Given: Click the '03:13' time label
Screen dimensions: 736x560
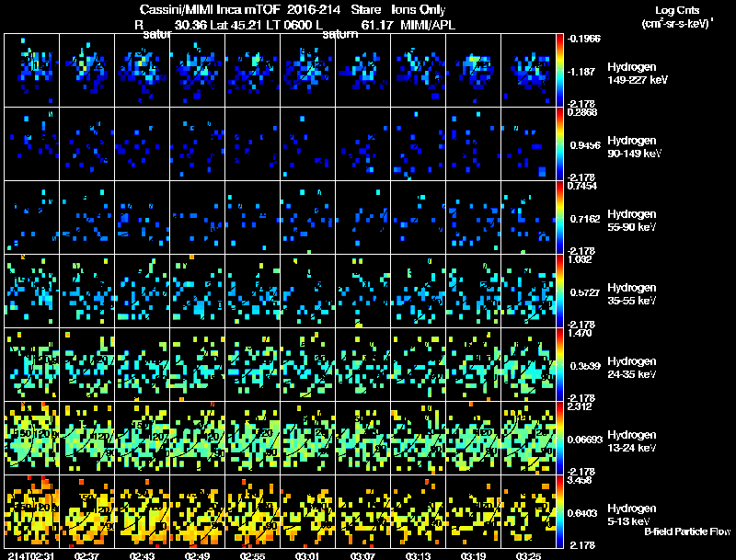Looking at the screenshot, I should pos(418,555).
